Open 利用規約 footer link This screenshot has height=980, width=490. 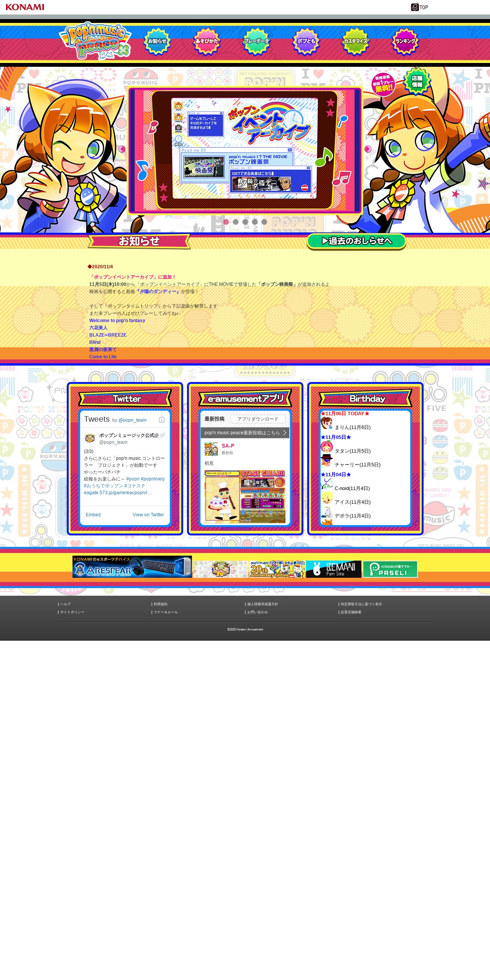pos(161,604)
